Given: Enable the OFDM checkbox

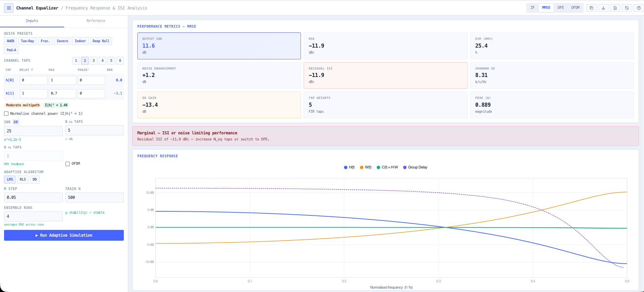Looking at the screenshot, I should tap(67, 164).
